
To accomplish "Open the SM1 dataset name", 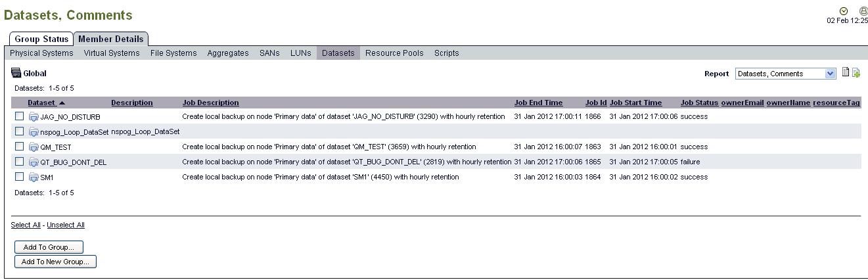I will [47, 177].
